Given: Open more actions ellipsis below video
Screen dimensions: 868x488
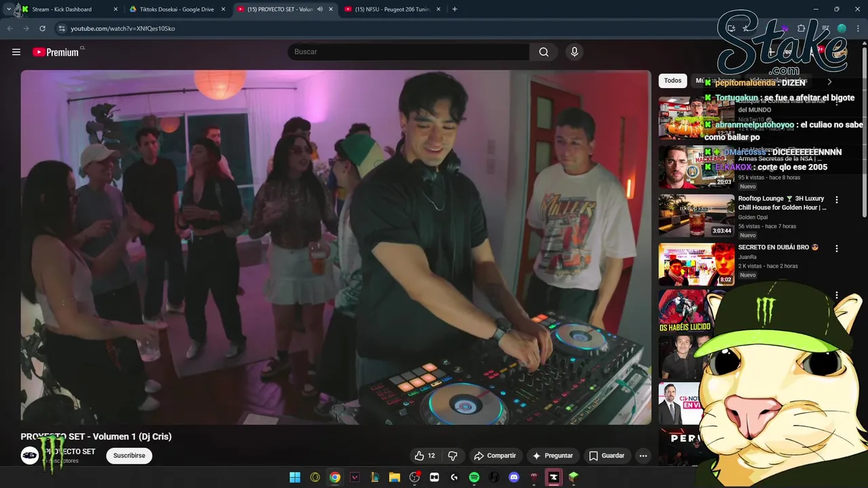Looking at the screenshot, I should pyautogui.click(x=643, y=455).
